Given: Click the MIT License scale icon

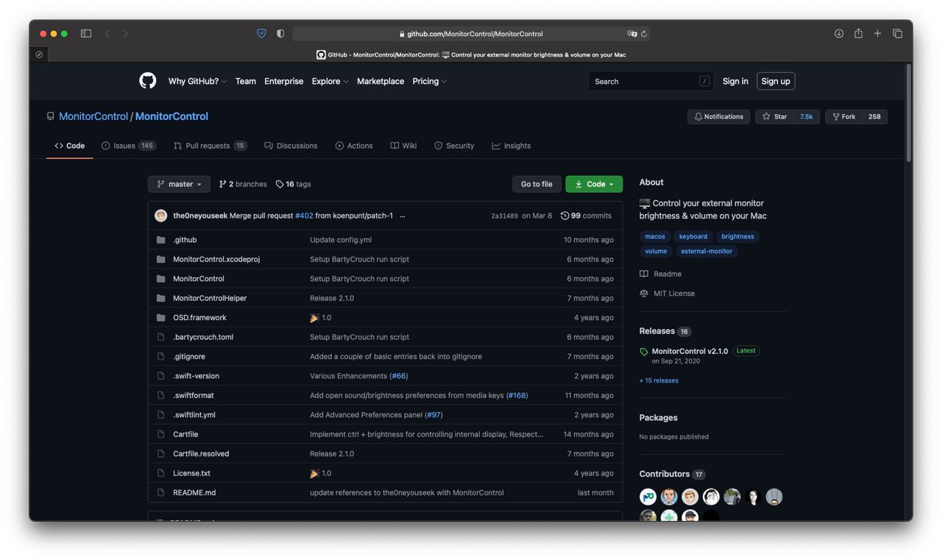Looking at the screenshot, I should 644,293.
